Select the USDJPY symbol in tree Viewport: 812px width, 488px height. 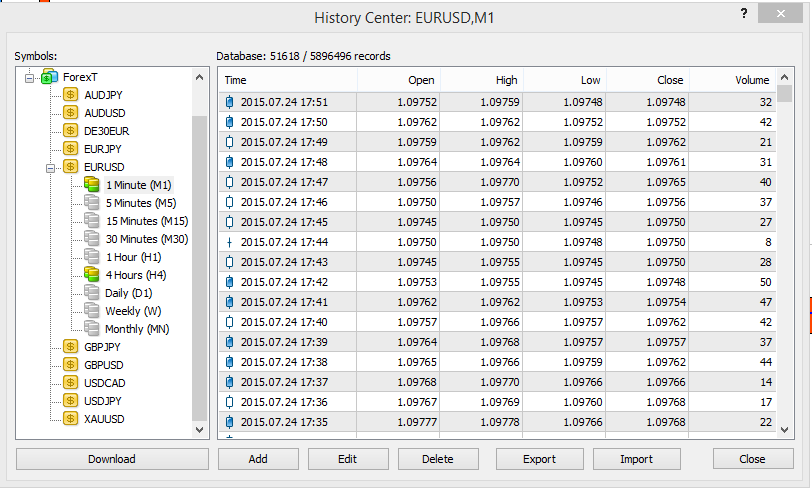coord(104,401)
